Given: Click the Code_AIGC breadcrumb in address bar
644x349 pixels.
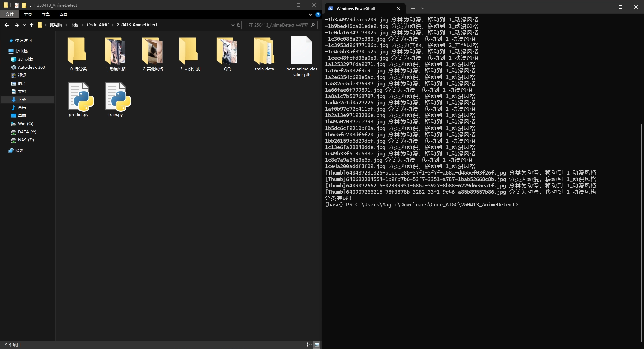Looking at the screenshot, I should click(x=98, y=25).
